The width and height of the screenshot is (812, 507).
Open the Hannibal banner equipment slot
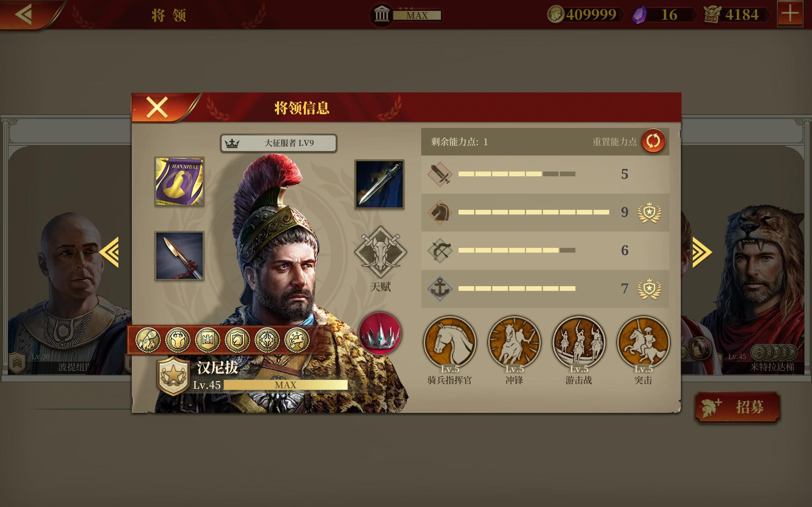[179, 181]
